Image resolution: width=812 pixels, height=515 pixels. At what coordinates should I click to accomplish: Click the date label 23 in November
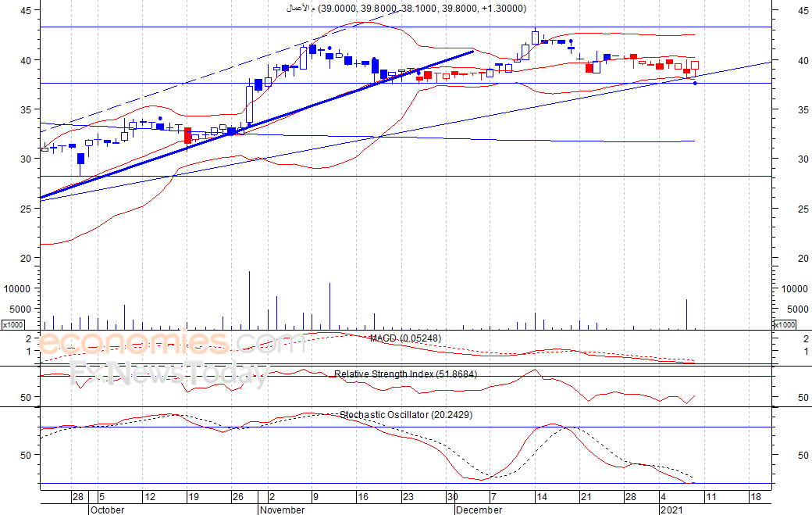click(x=408, y=497)
